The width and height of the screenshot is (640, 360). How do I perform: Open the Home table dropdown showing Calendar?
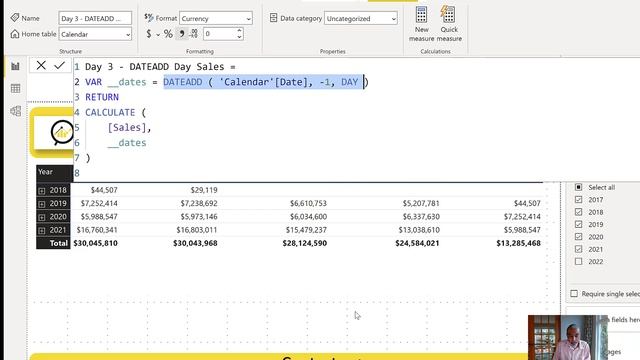[x=95, y=34]
